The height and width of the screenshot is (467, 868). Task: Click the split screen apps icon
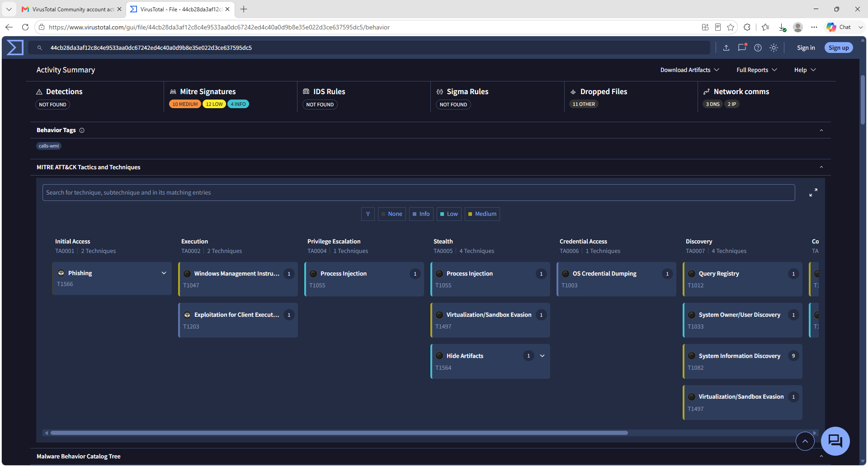point(705,27)
